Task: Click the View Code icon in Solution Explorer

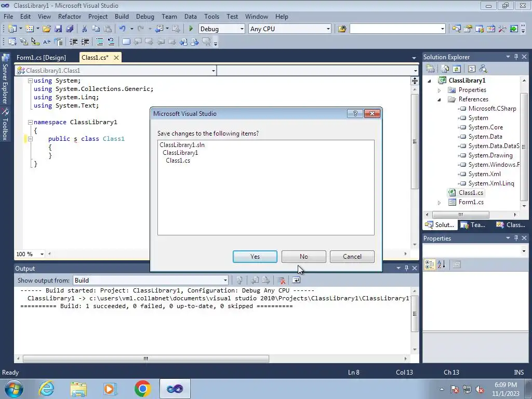Action: coord(472,69)
